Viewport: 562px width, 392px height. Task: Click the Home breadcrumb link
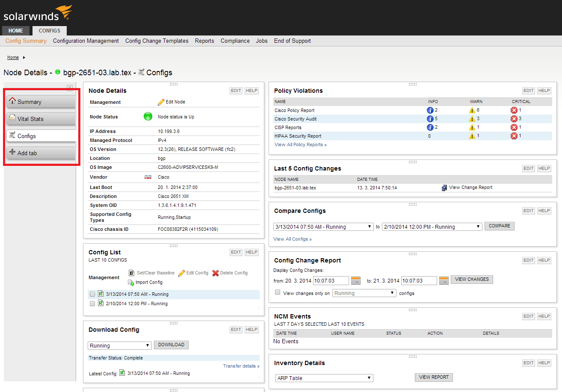coord(13,58)
